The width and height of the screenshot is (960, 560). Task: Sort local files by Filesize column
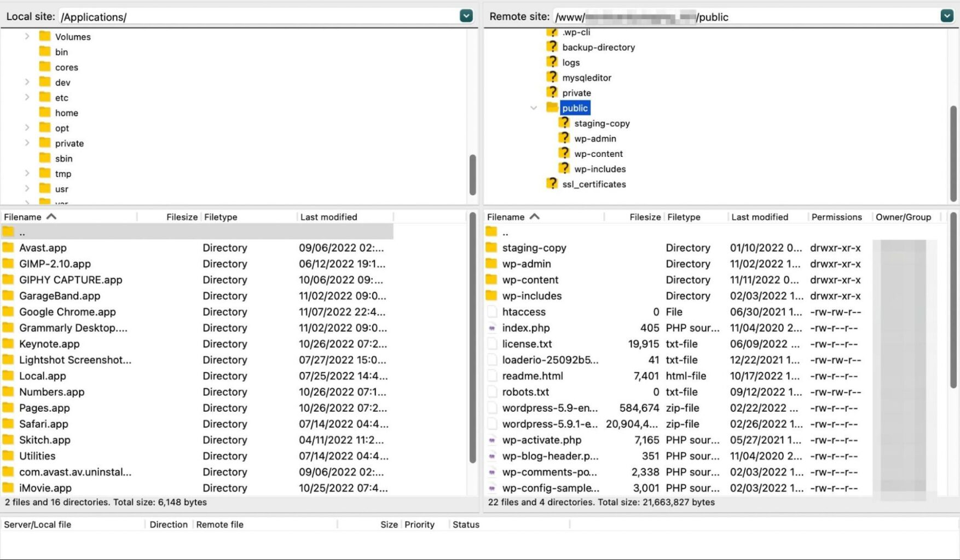181,217
